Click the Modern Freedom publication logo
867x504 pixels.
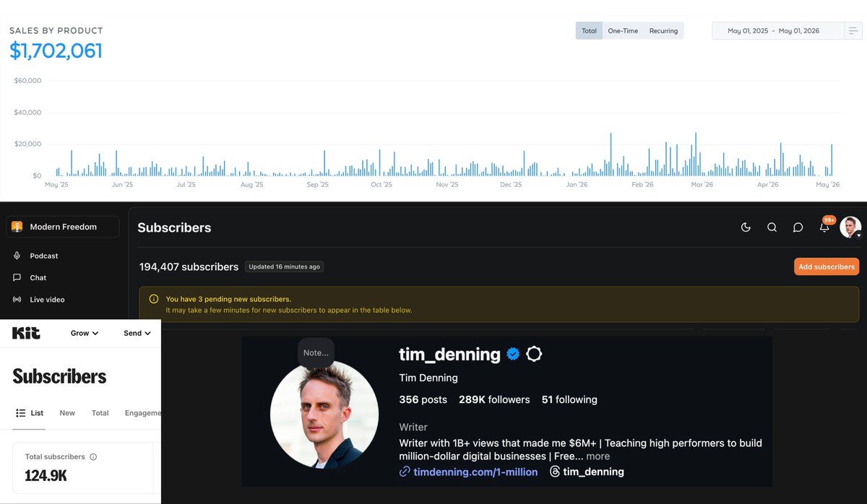tap(17, 227)
